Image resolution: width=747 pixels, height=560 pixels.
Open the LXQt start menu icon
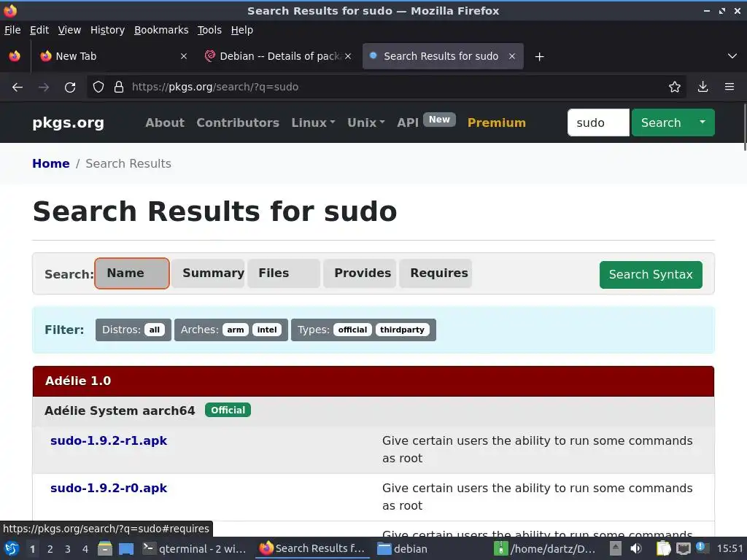click(11, 549)
